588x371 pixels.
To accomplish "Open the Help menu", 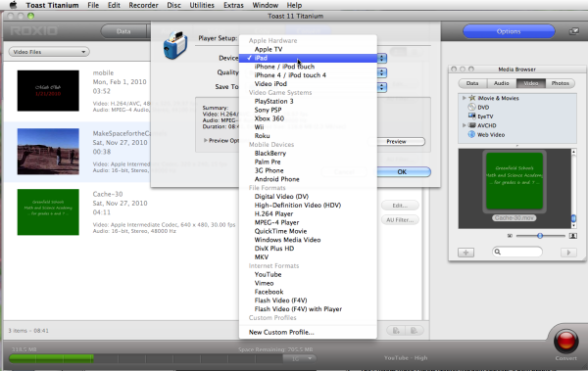I will pyautogui.click(x=294, y=5).
